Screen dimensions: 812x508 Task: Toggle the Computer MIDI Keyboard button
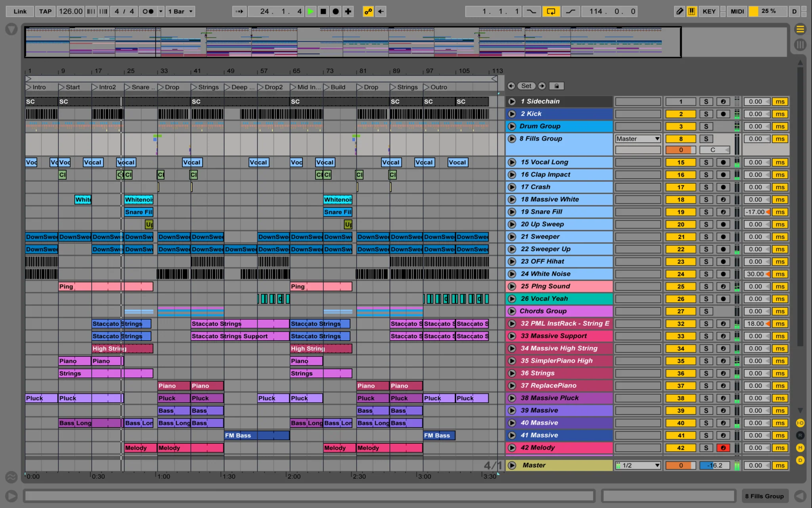[692, 12]
